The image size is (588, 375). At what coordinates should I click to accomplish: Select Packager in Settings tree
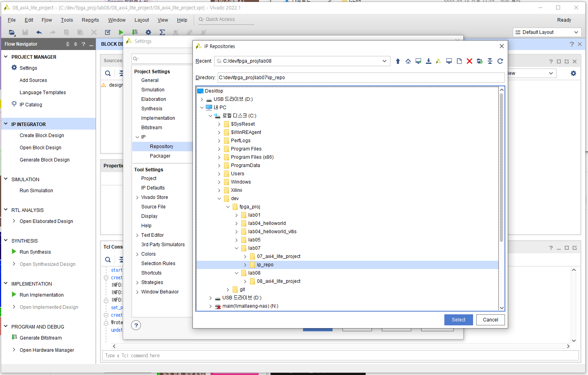(x=160, y=156)
